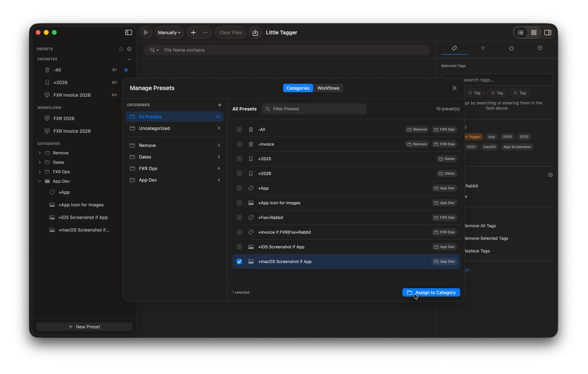Close the Manage Presets dialog
Screen dimensions: 588x374
point(454,88)
